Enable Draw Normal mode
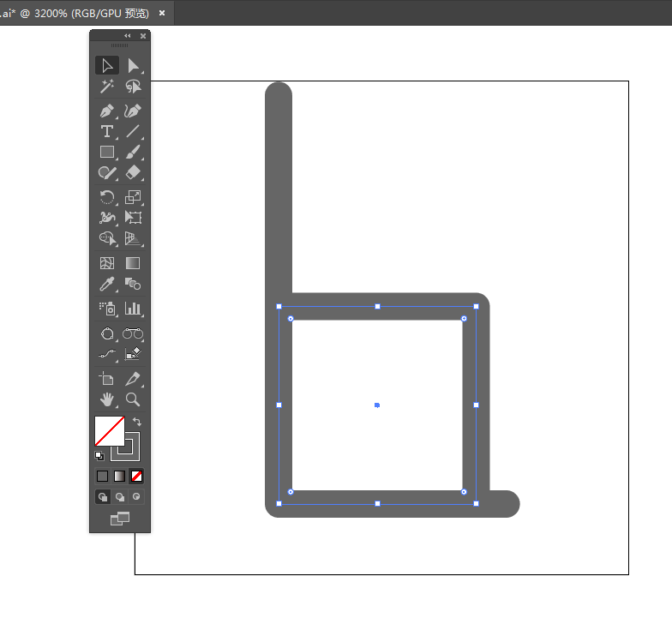 point(103,497)
